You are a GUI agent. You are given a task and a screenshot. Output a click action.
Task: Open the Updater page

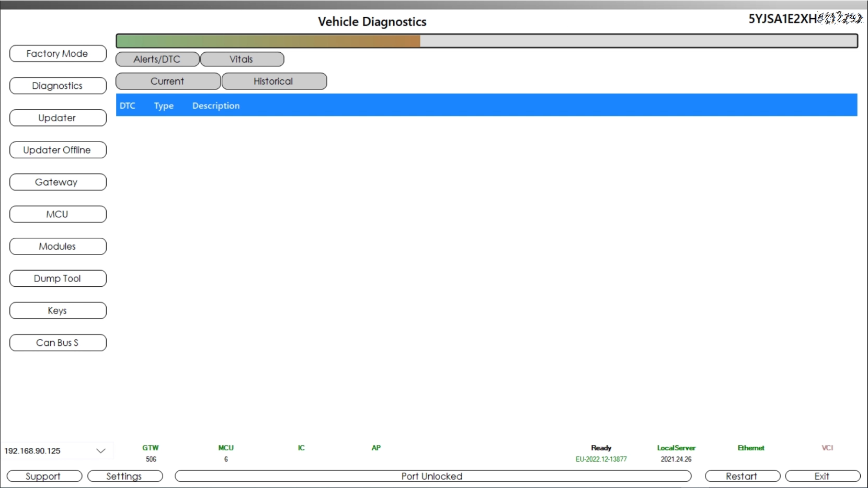[58, 118]
